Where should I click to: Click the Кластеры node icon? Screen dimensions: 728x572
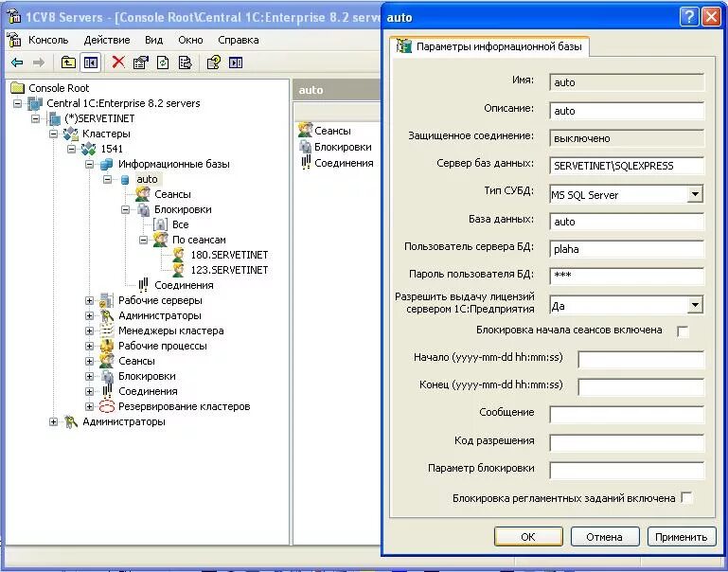pos(71,134)
